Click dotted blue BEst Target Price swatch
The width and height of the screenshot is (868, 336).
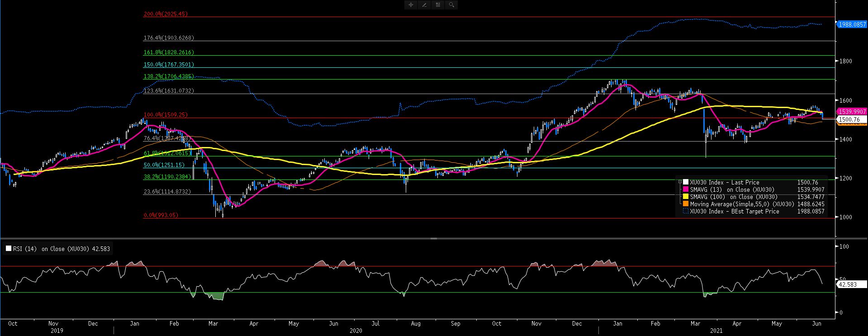click(686, 211)
